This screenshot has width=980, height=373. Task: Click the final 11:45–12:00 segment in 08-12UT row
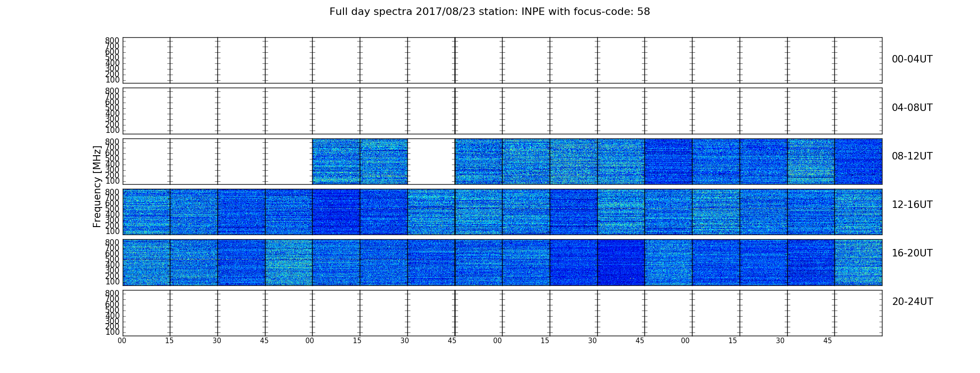coord(858,161)
